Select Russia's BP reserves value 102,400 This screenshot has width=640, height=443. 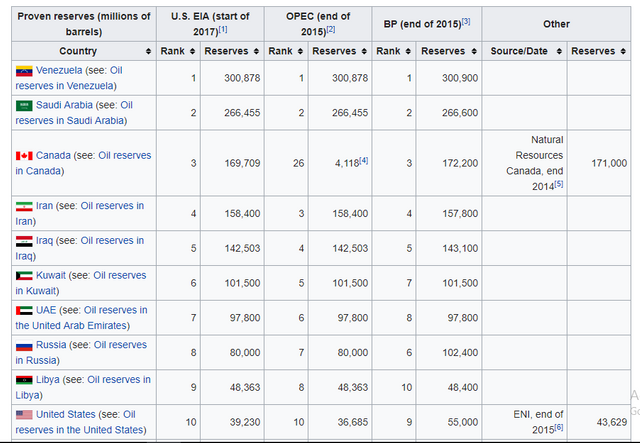(460, 353)
